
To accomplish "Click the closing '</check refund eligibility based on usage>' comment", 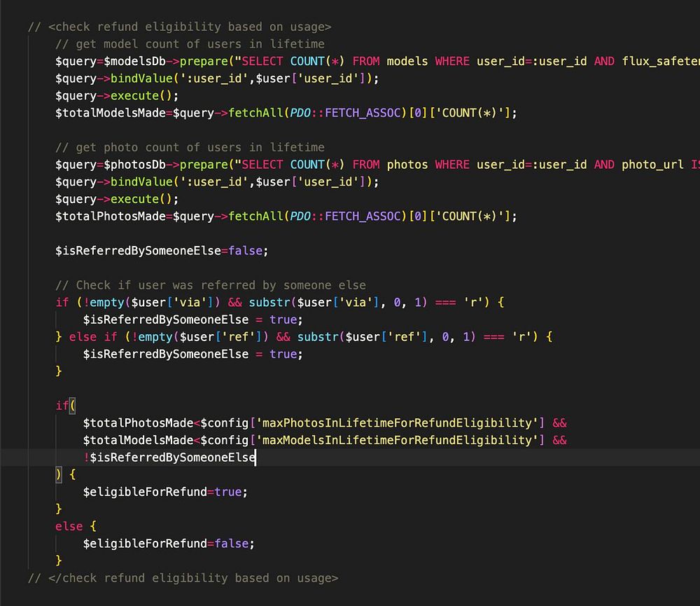I will click(183, 578).
